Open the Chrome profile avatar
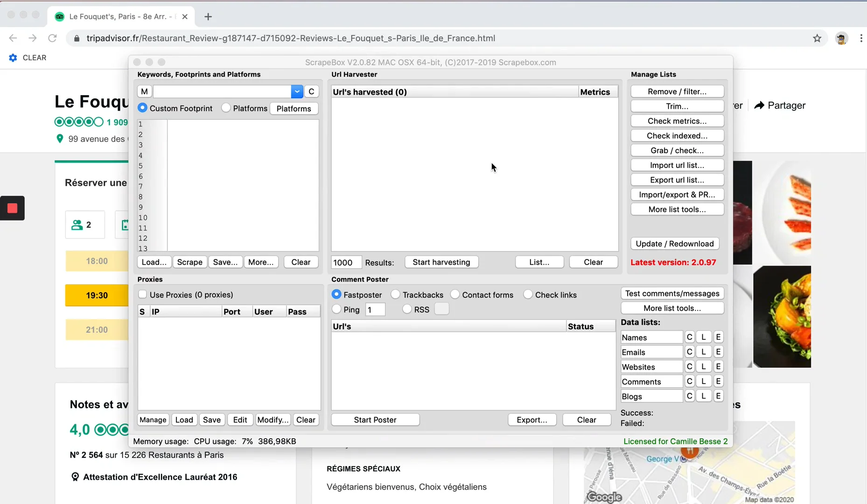The height and width of the screenshot is (504, 867). click(841, 38)
